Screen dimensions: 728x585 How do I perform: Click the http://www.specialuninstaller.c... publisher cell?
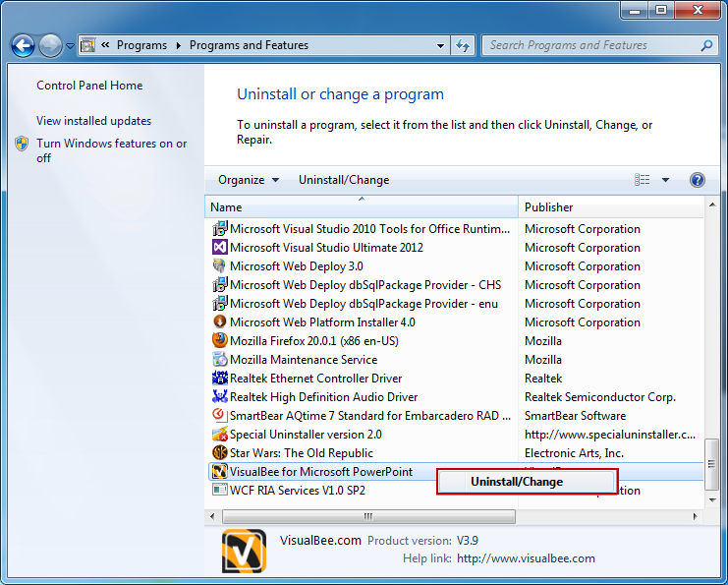click(x=610, y=435)
